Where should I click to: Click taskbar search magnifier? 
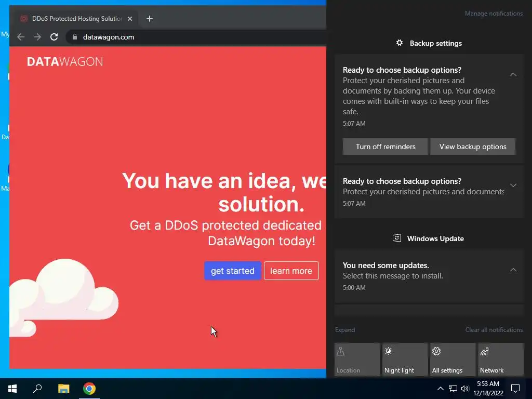click(37, 389)
